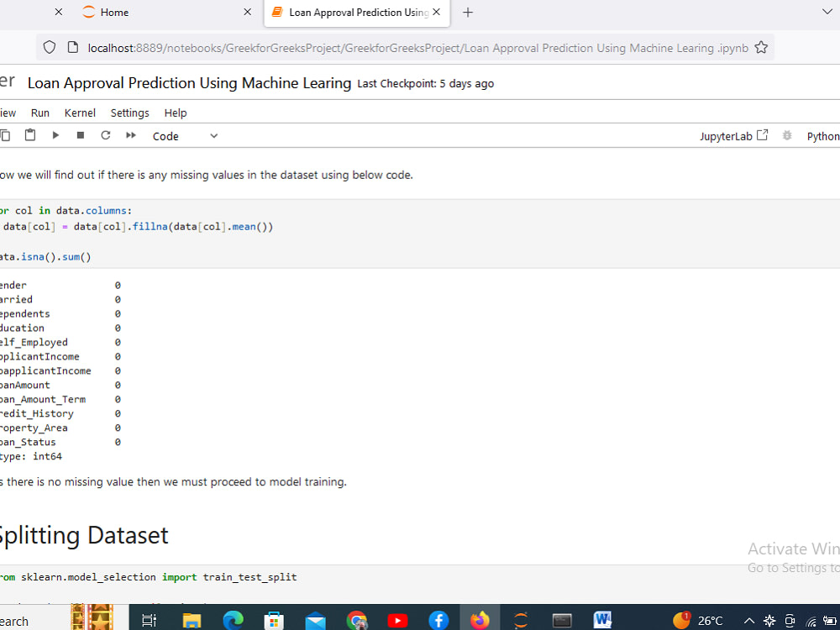840x630 pixels.
Task: Click data.isna().sum() code line
Action: pyautogui.click(x=45, y=257)
